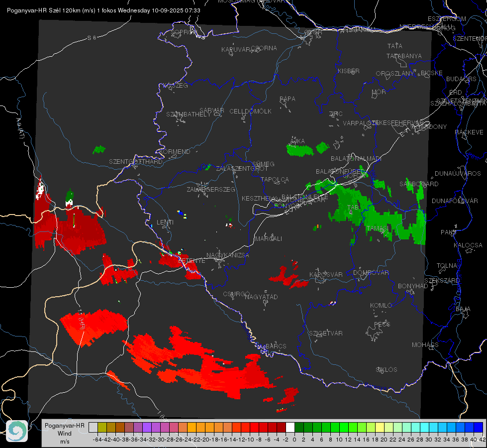
Task: Click the RÁCKEVE label
Action: pyautogui.click(x=469, y=132)
